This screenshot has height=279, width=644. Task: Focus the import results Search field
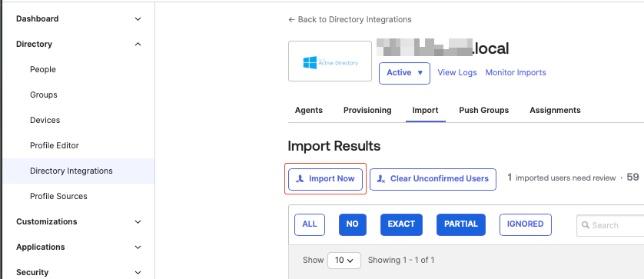pyautogui.click(x=610, y=226)
